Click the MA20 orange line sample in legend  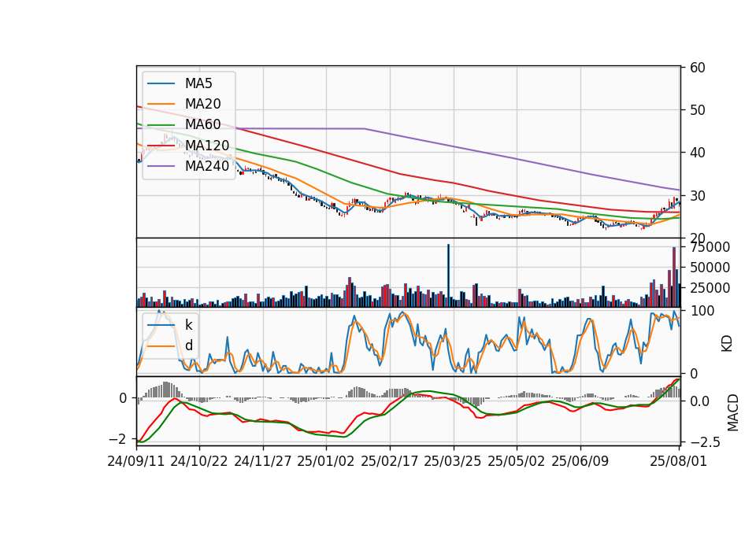[161, 104]
